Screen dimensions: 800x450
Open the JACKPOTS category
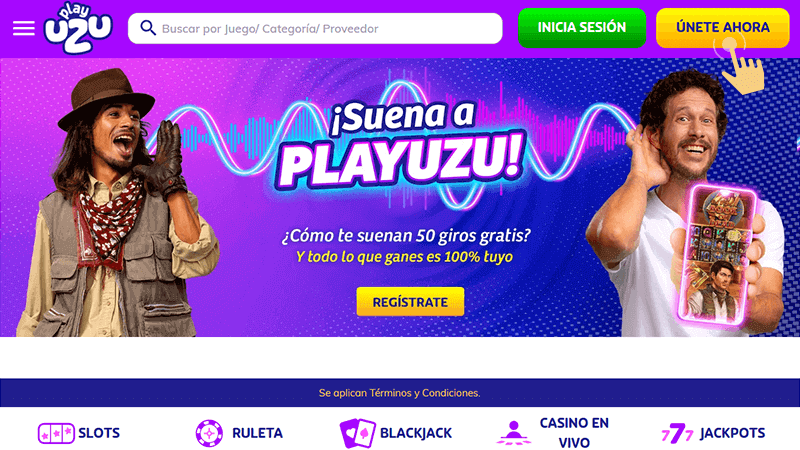(732, 433)
